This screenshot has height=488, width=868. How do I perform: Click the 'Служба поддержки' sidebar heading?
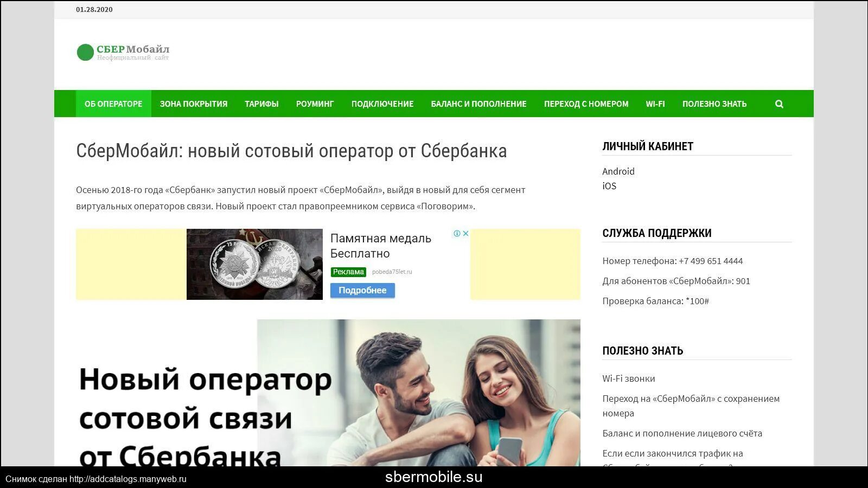pyautogui.click(x=656, y=233)
